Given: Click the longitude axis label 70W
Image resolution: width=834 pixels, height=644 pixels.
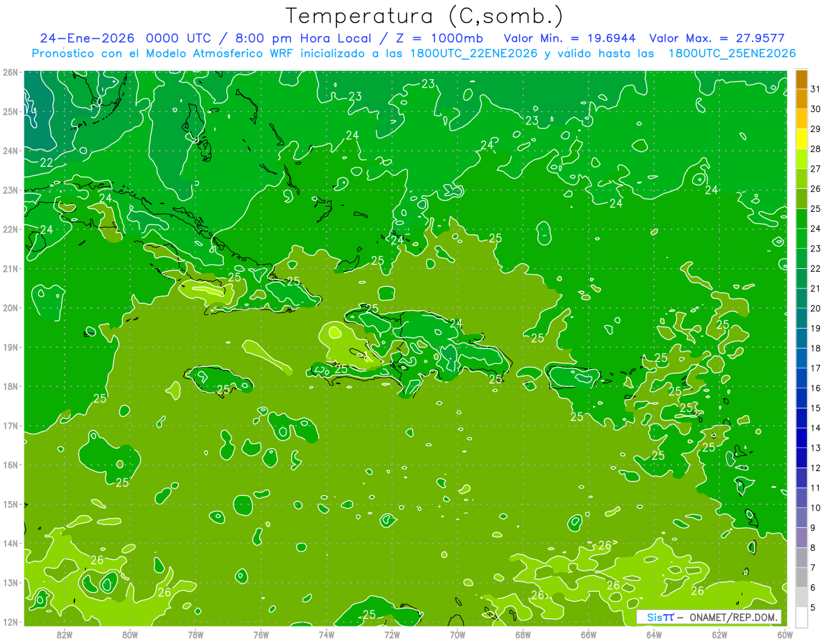Looking at the screenshot, I should pos(457,634).
